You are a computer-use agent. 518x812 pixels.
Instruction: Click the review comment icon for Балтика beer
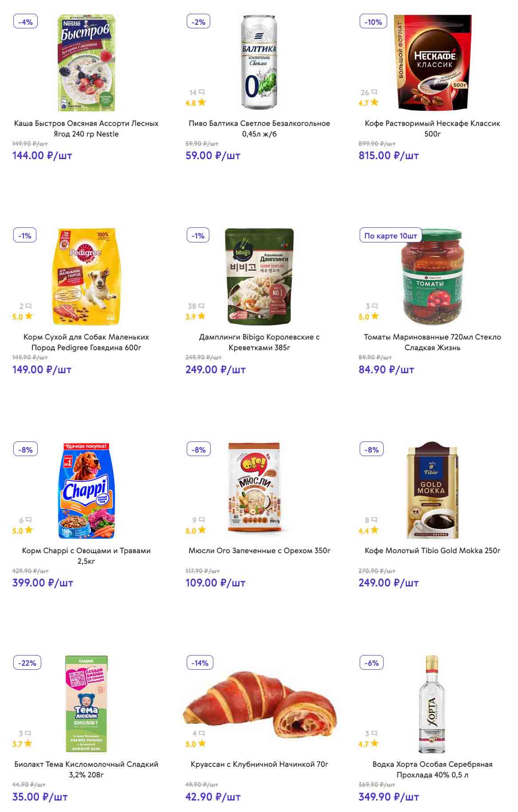[202, 92]
